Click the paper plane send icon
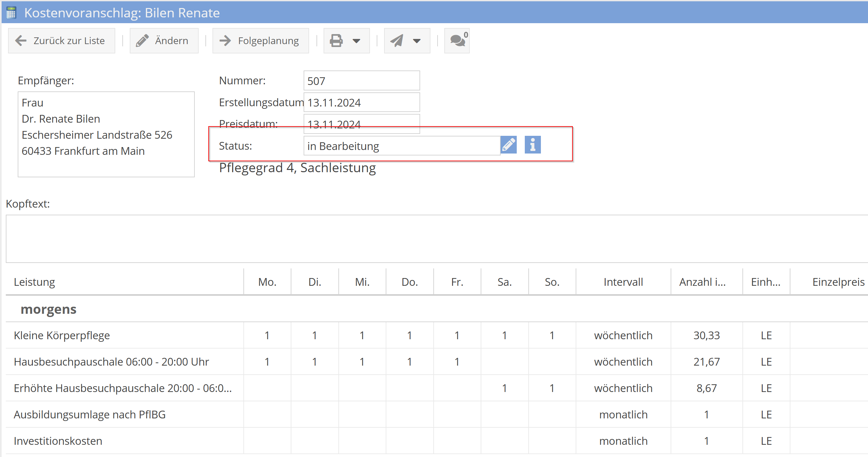Image resolution: width=868 pixels, height=457 pixels. point(397,41)
